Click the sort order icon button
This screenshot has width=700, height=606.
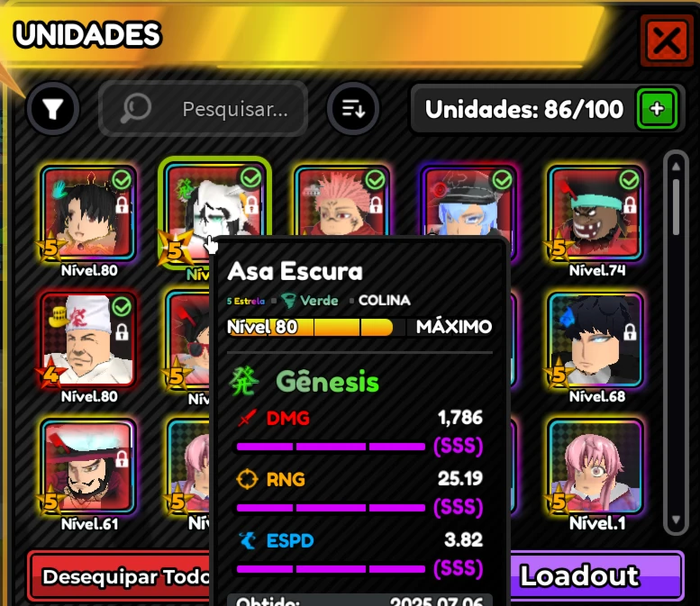(x=353, y=108)
